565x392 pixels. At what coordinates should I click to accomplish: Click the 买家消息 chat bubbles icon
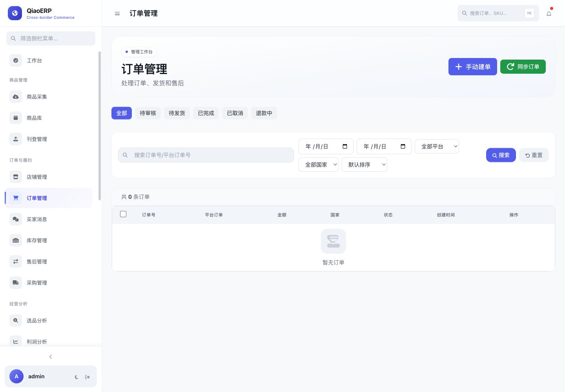16,219
